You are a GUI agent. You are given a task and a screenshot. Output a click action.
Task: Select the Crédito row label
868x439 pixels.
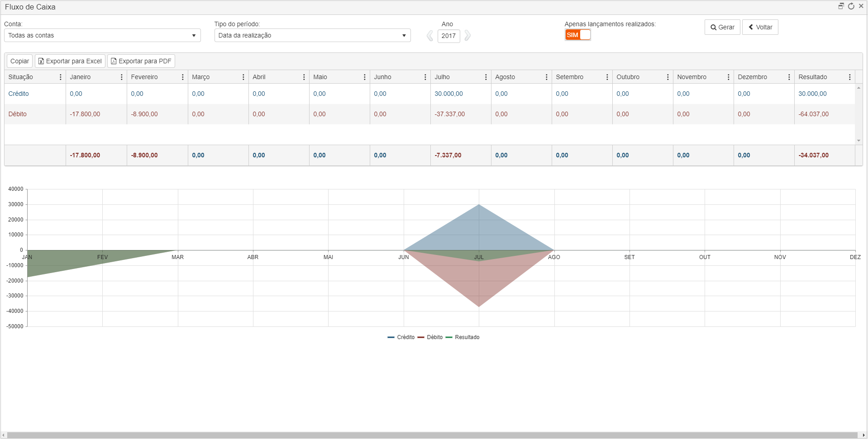click(19, 94)
